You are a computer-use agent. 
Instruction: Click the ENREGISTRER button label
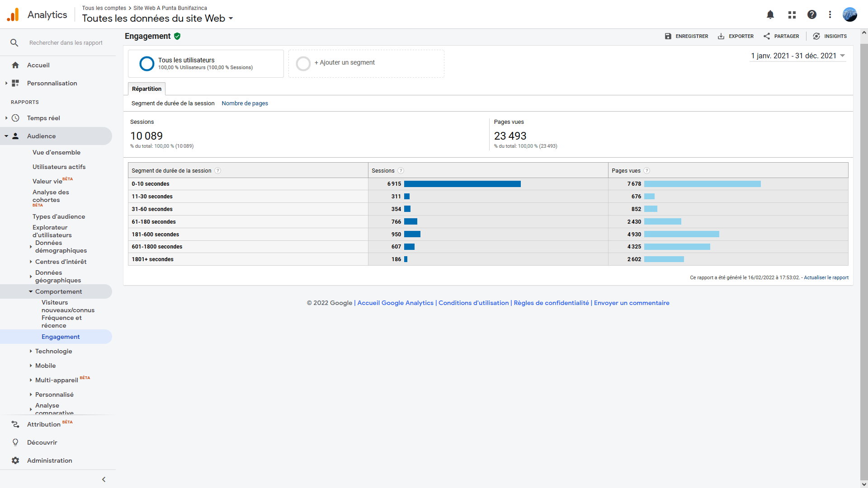pyautogui.click(x=692, y=36)
